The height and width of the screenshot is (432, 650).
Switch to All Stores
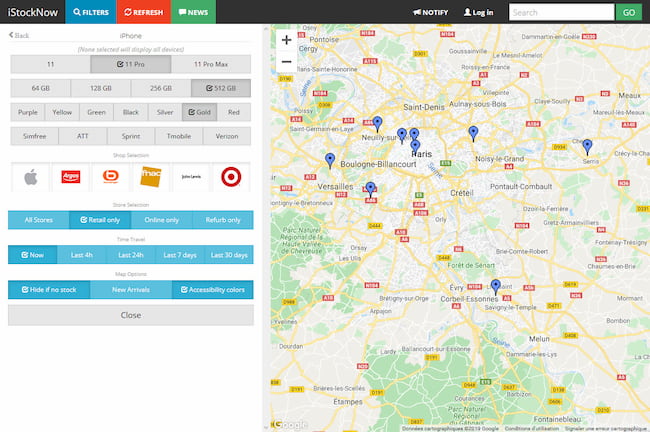tap(39, 220)
